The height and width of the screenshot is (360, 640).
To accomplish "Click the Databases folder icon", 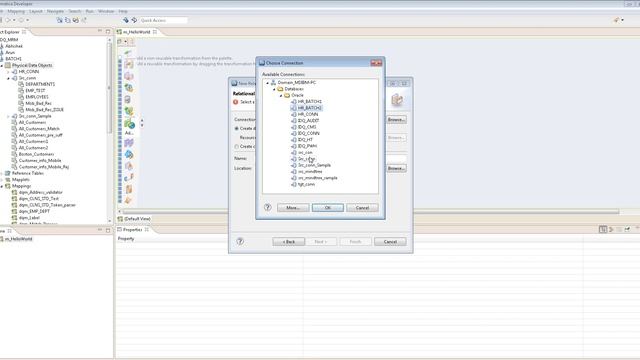I will pos(280,89).
